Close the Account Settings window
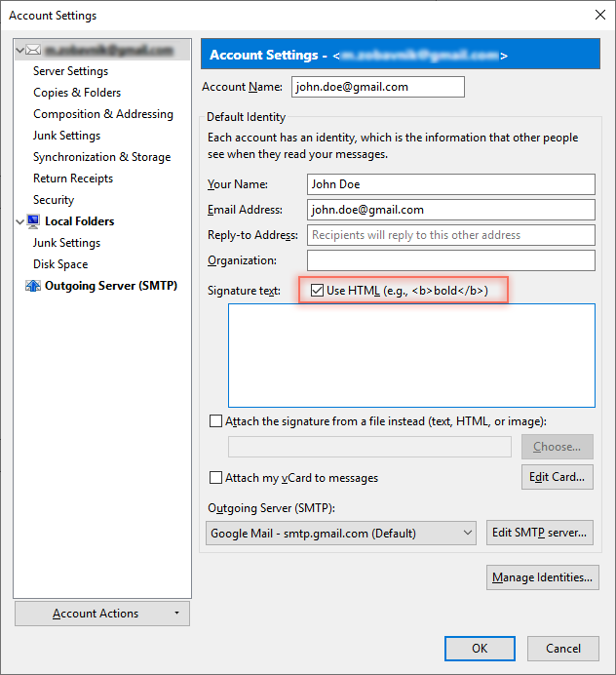The image size is (616, 675). coord(600,15)
